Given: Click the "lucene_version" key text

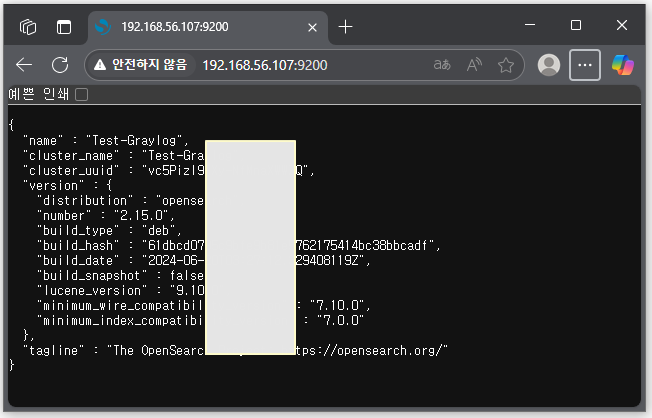Looking at the screenshot, I should pyautogui.click(x=92, y=290).
